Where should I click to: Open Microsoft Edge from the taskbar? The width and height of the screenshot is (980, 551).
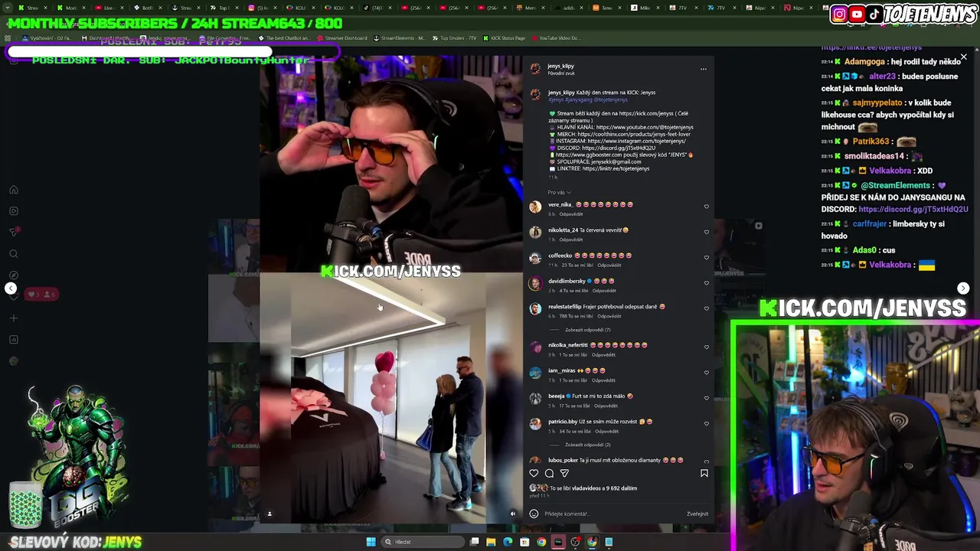(507, 542)
